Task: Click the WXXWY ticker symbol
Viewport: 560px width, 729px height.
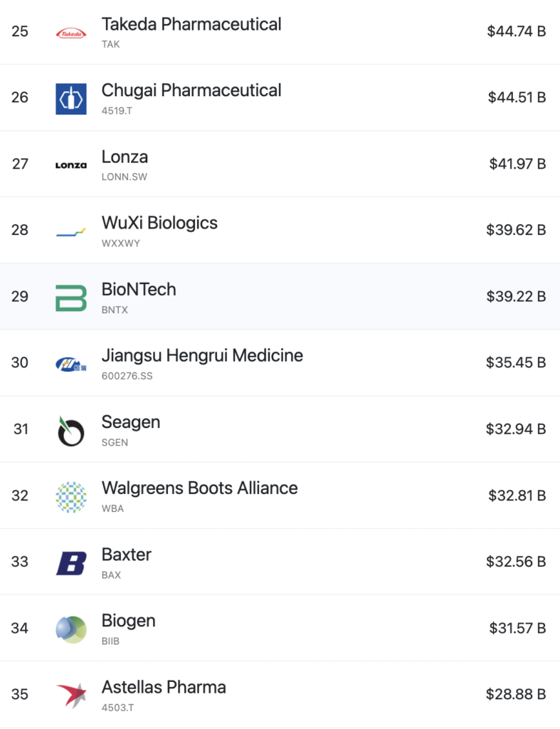Action: (x=121, y=243)
